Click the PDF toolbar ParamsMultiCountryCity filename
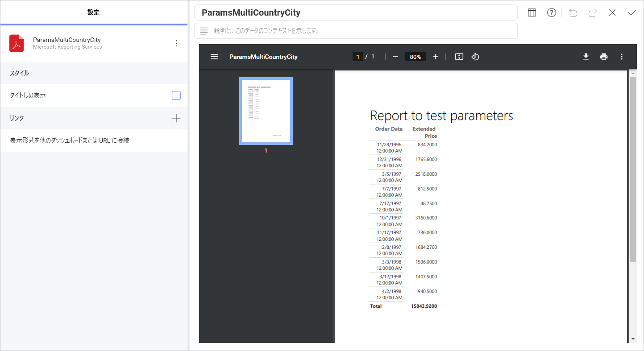Image resolution: width=644 pixels, height=351 pixels. (x=263, y=57)
